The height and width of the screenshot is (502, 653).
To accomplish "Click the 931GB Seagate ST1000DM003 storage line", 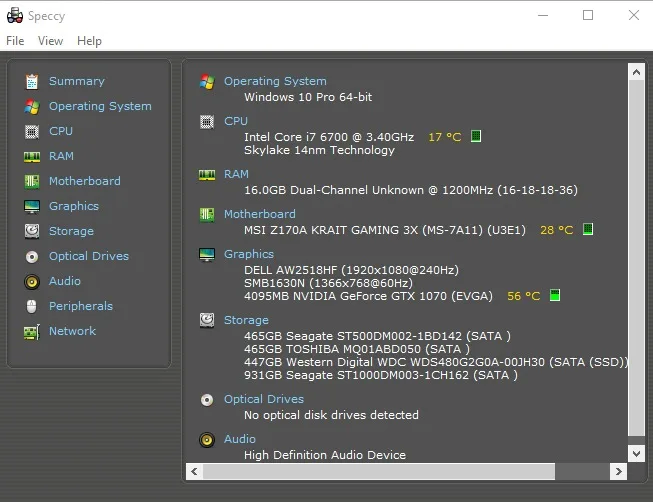I will 381,375.
